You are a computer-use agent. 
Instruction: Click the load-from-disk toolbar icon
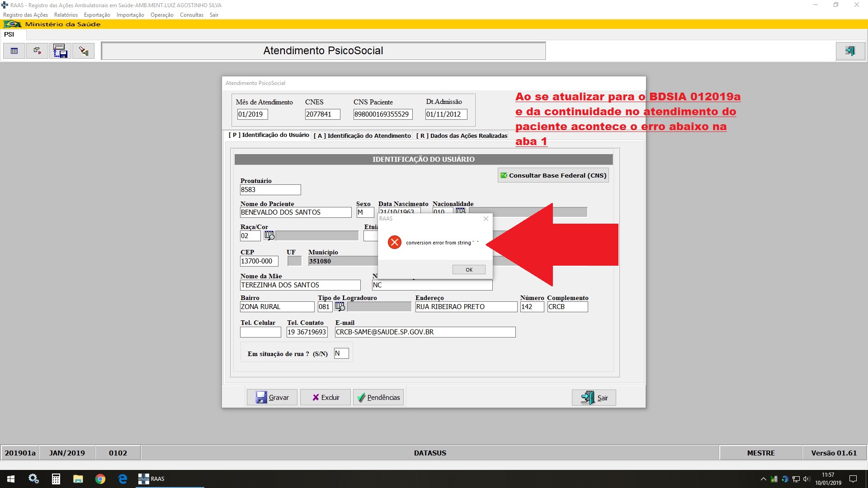[x=60, y=51]
